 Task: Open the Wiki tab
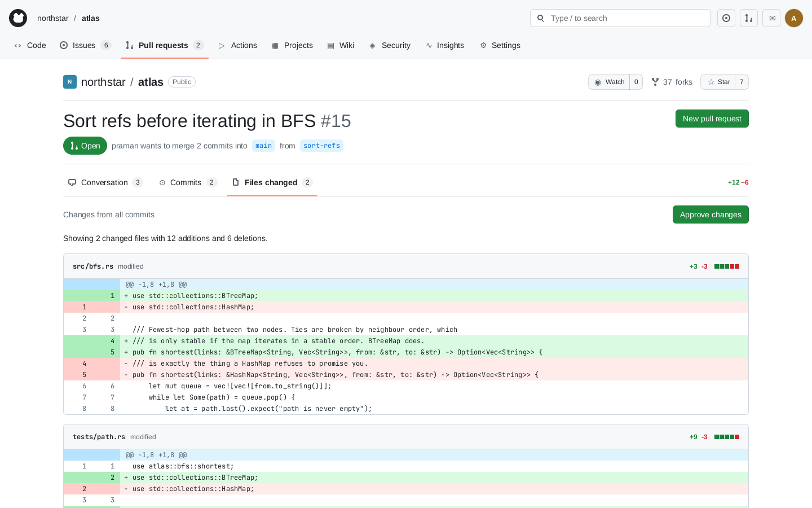[x=341, y=45]
